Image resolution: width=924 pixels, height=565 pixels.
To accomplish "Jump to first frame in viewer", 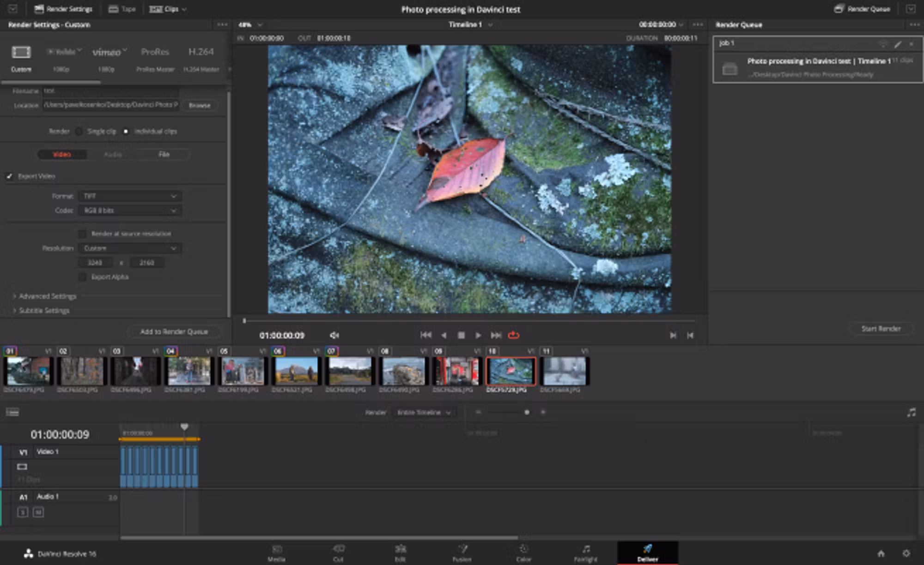I will 426,335.
